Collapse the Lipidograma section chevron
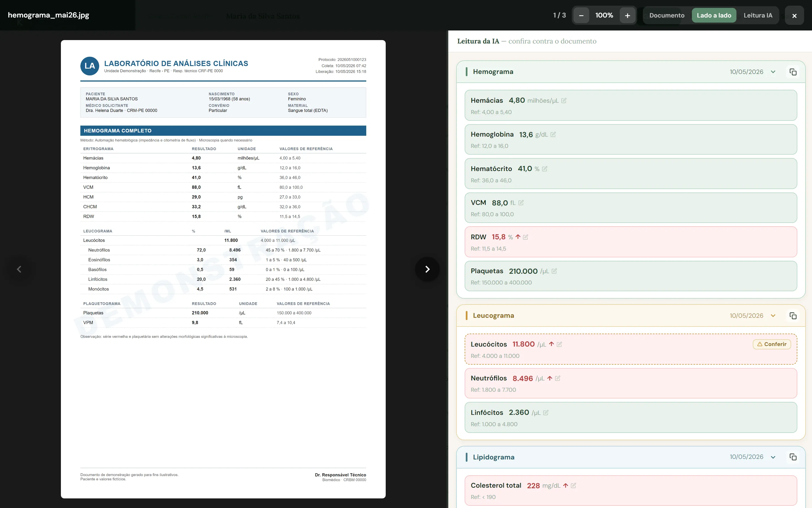The width and height of the screenshot is (812, 508). pos(773,457)
